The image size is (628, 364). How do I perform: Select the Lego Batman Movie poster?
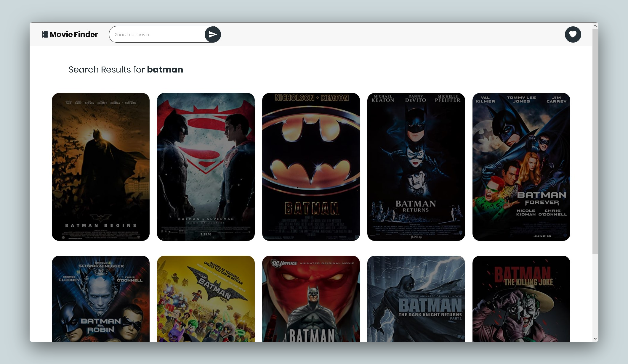pos(206,299)
